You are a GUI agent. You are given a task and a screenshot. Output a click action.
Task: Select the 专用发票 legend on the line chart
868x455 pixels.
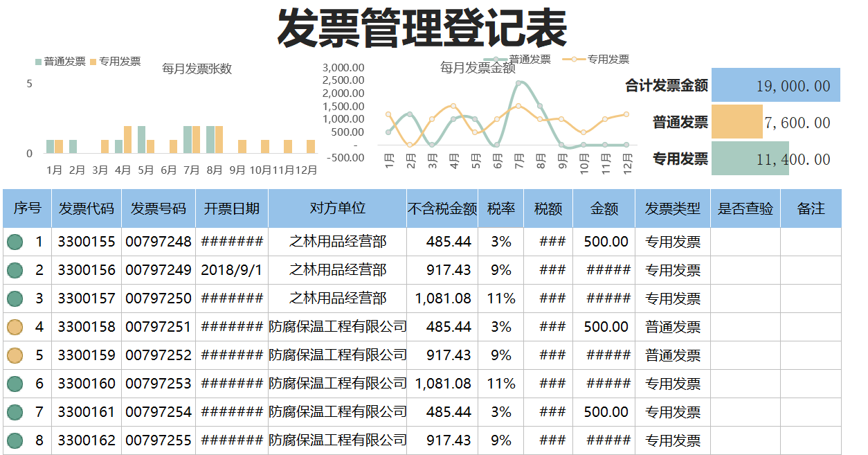tap(608, 60)
